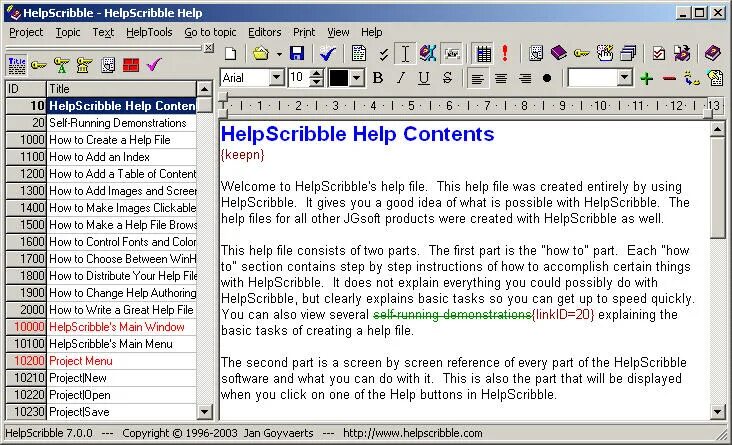Open the HelpTools menu
The image size is (732, 445).
(149, 32)
